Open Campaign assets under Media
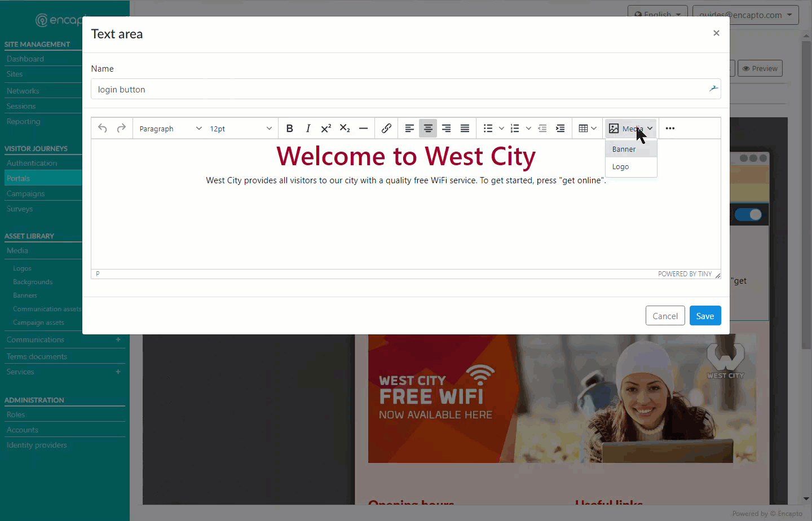Image resolution: width=812 pixels, height=521 pixels. pos(38,323)
